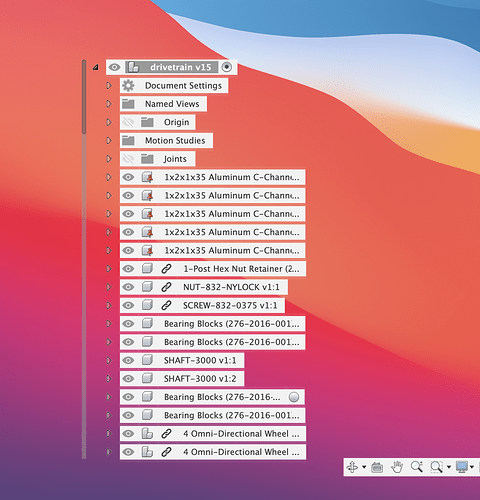Click the drivetrain v15 assembly icon
The height and width of the screenshot is (500, 480).
tap(134, 67)
